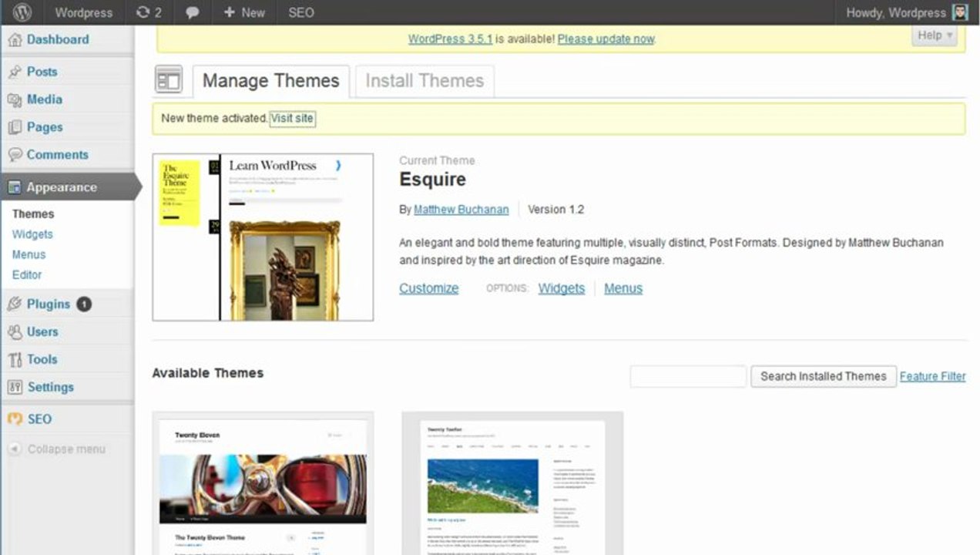Switch to Install Themes tab
980x555 pixels.
[425, 81]
